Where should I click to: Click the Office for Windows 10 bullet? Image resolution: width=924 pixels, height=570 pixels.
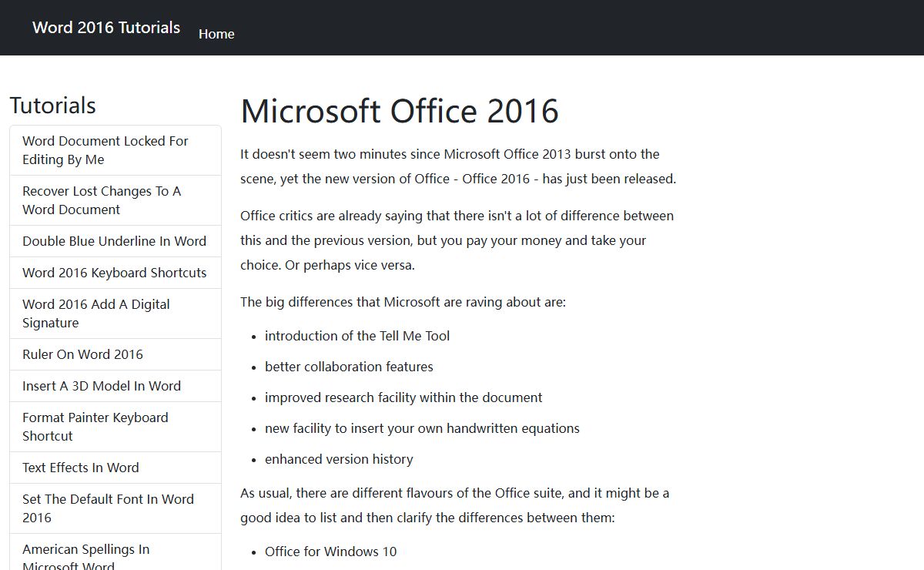[330, 552]
